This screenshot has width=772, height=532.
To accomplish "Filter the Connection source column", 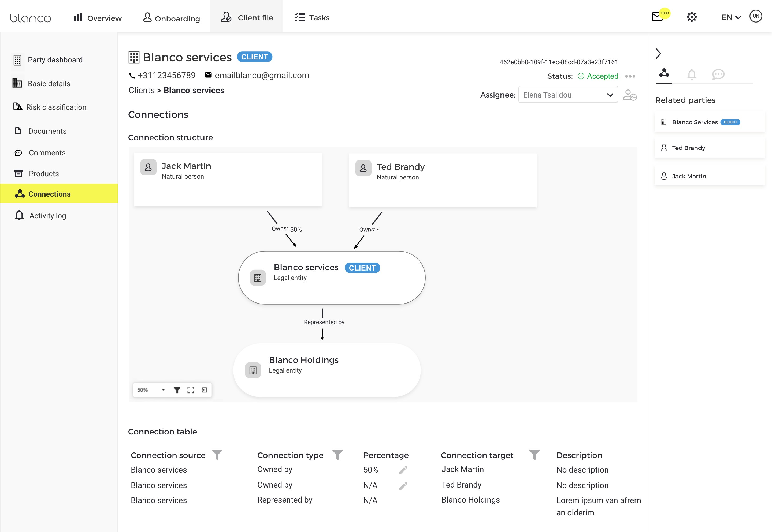I will (217, 455).
